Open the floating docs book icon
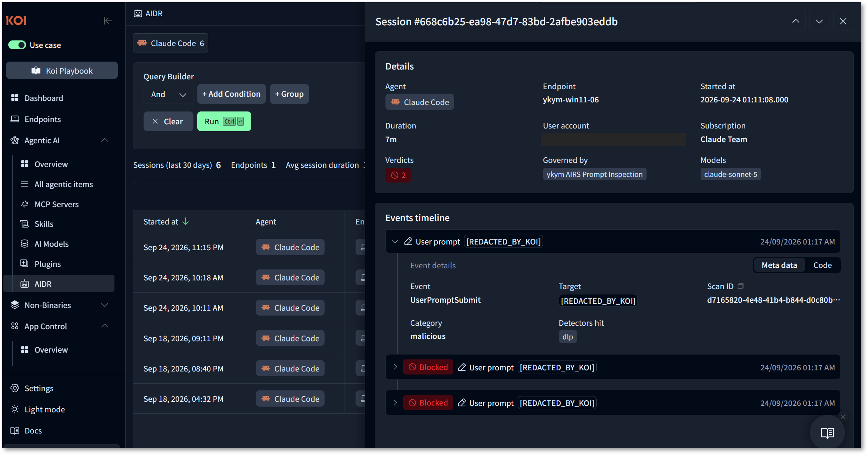868x455 pixels. coord(827,432)
